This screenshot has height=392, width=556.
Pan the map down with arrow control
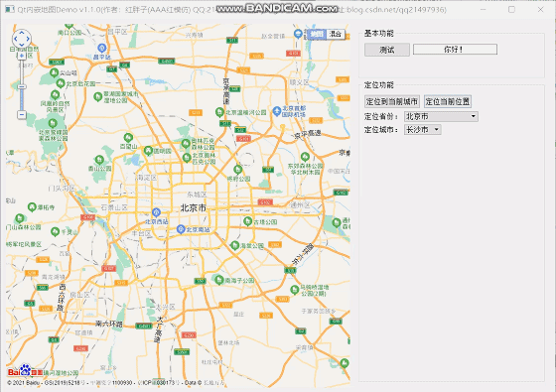22,45
